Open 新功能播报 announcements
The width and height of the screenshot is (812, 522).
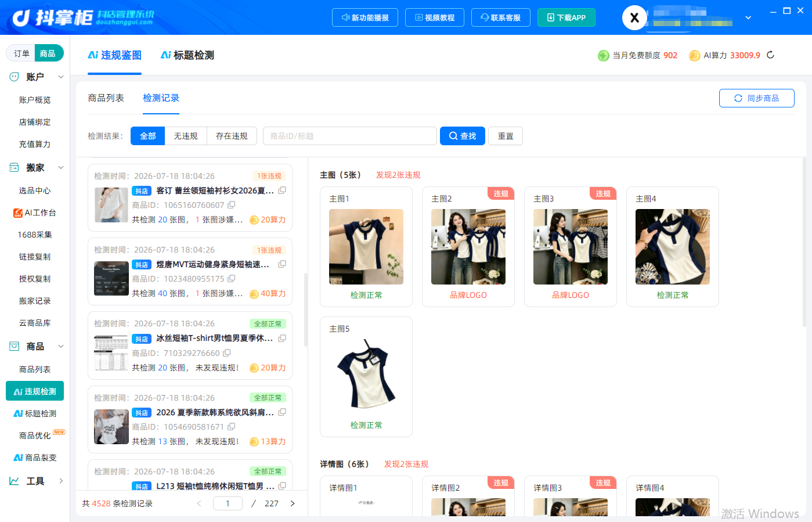coord(365,17)
